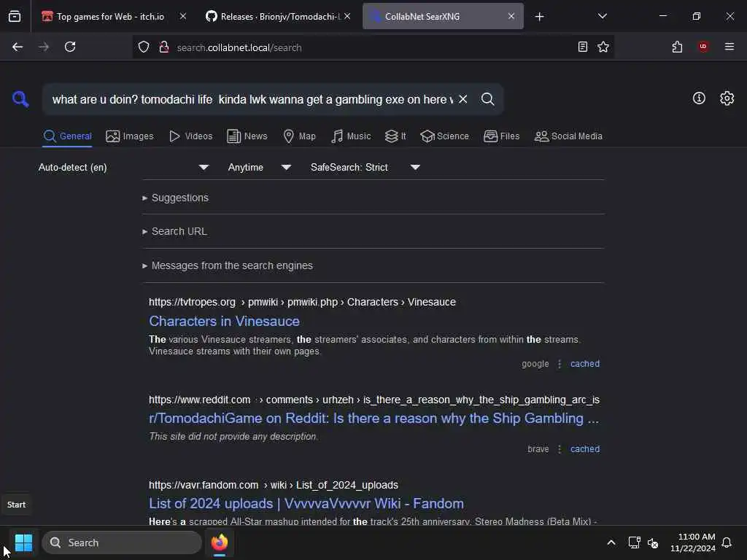The image size is (747, 560).
Task: Select the CollabNet SearXNG tab
Action: tap(443, 17)
